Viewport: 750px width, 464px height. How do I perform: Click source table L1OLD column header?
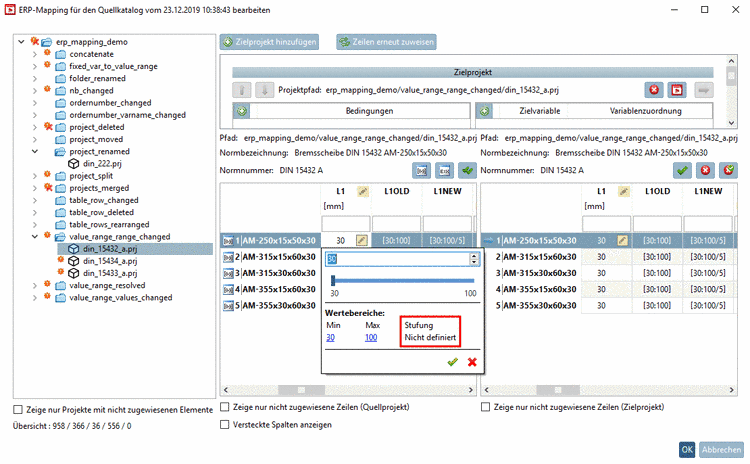pyautogui.click(x=397, y=191)
